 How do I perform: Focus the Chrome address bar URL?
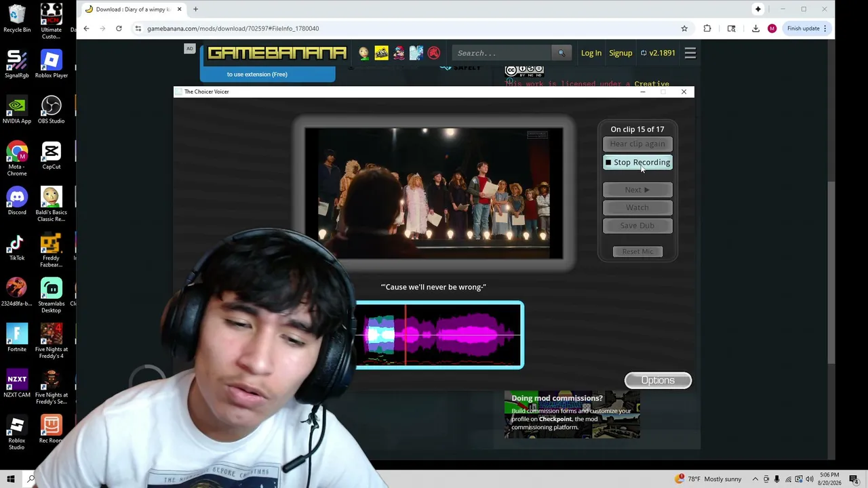pyautogui.click(x=233, y=28)
